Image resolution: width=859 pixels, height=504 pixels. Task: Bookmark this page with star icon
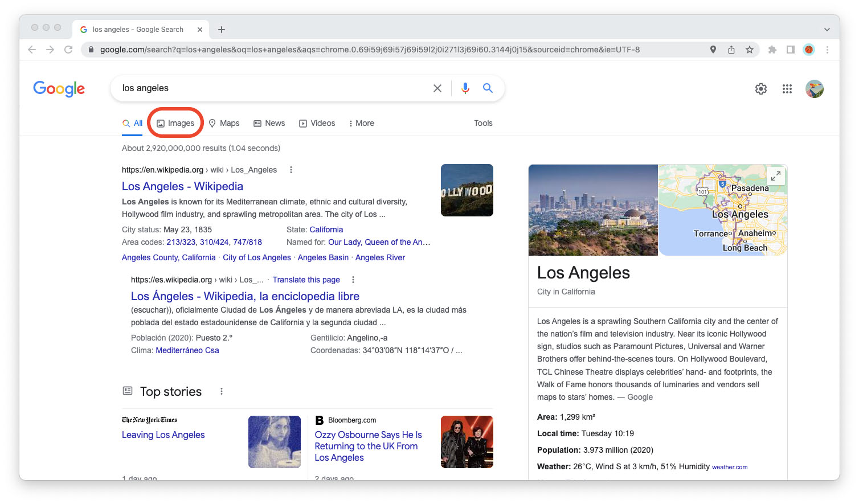[x=750, y=50]
